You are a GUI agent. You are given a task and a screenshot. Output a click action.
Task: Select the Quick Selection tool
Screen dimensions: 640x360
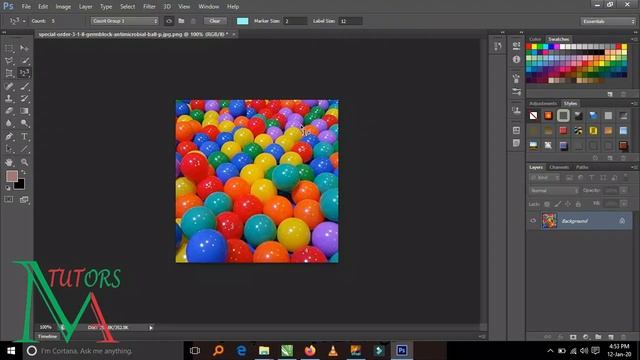[x=24, y=61]
